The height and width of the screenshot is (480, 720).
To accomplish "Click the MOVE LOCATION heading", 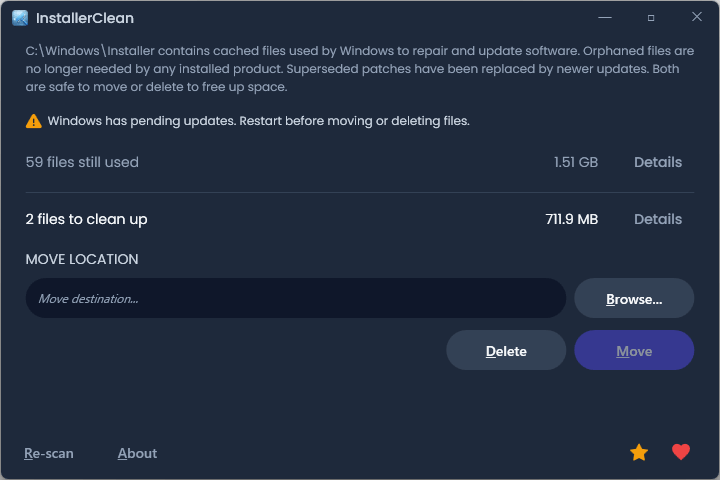I will click(82, 259).
